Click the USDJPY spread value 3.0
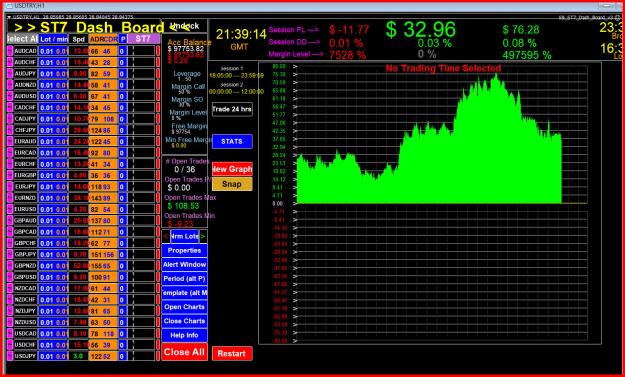The image size is (625, 377). [x=79, y=356]
